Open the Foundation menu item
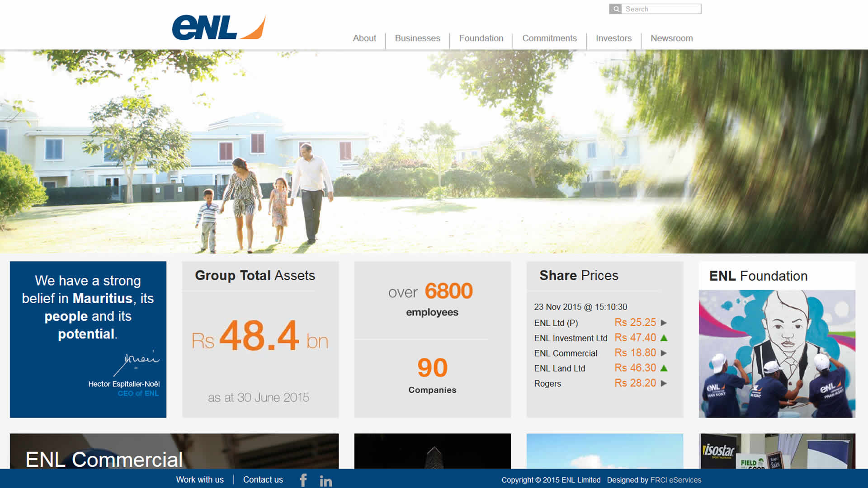The width and height of the screenshot is (868, 488). [481, 38]
